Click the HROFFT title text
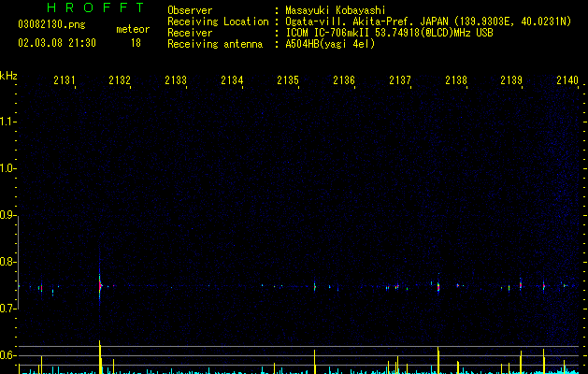This screenshot has height=374, width=588. 95,7
